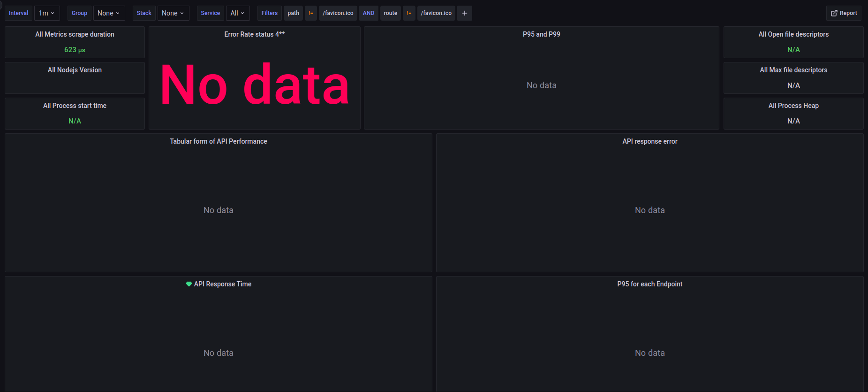Change the != operator of the path filter
Viewport: 868px width, 392px height.
(311, 13)
